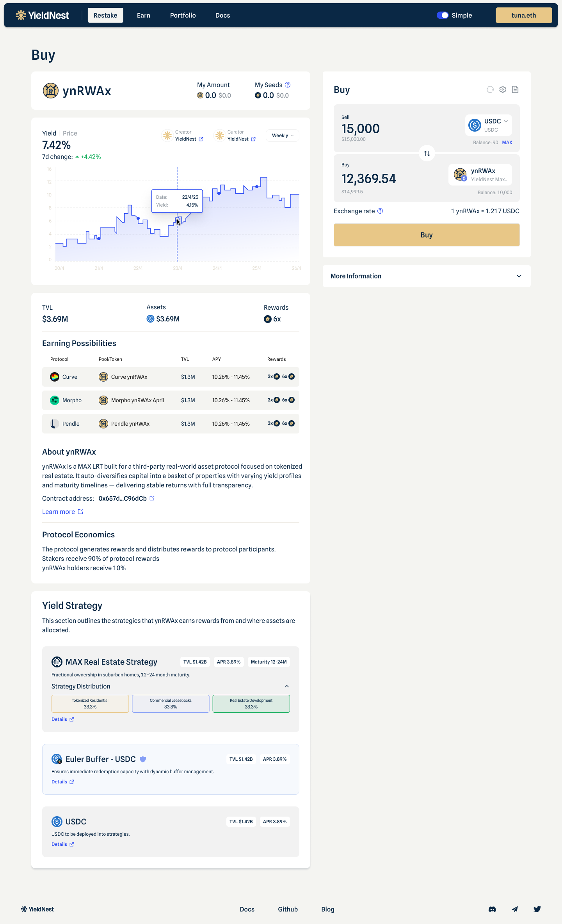562x924 pixels.
Task: Switch chart to Price view
Action: pyautogui.click(x=70, y=133)
